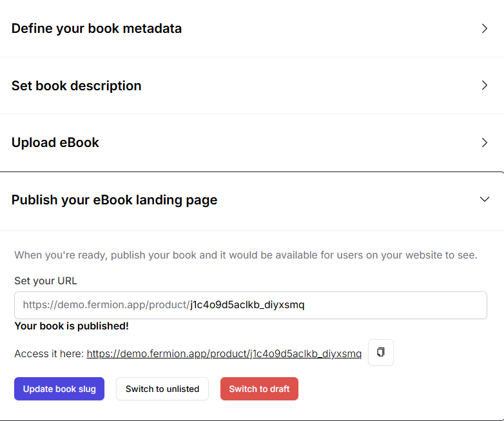Viewport: 504px width, 421px height.
Task: Click the Publish your eBook landing page title
Action: click(114, 200)
